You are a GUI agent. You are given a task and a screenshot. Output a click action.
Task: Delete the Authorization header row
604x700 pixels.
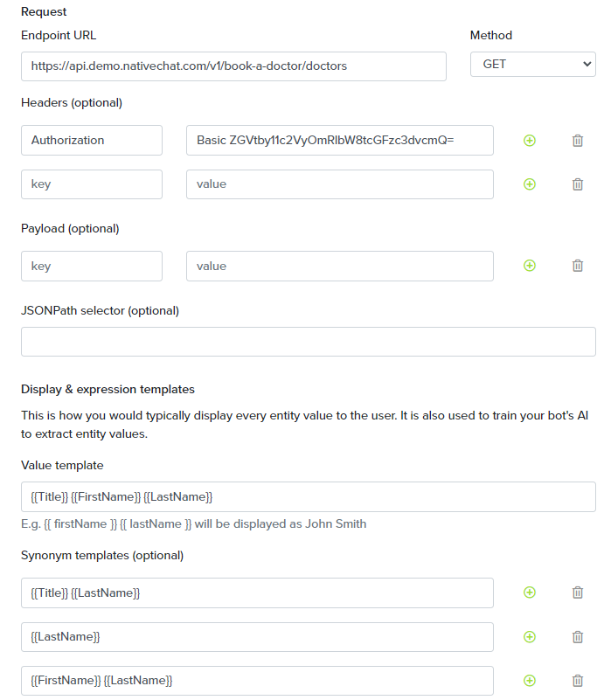pos(578,141)
